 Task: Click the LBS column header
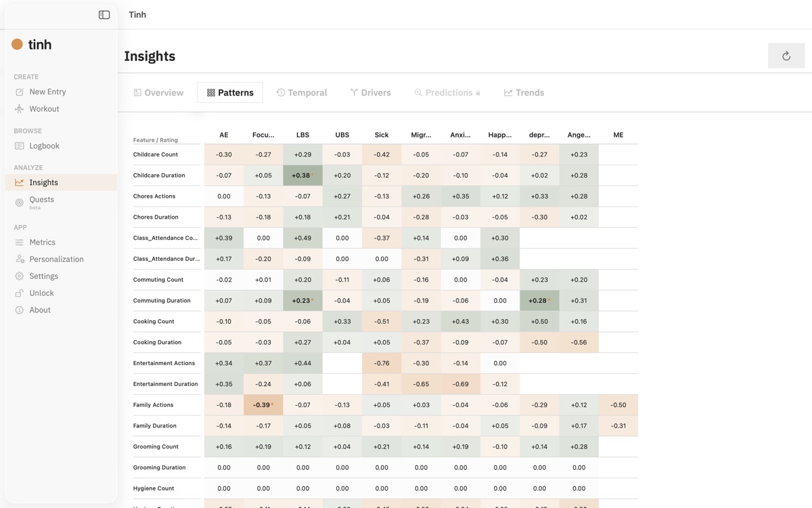302,135
